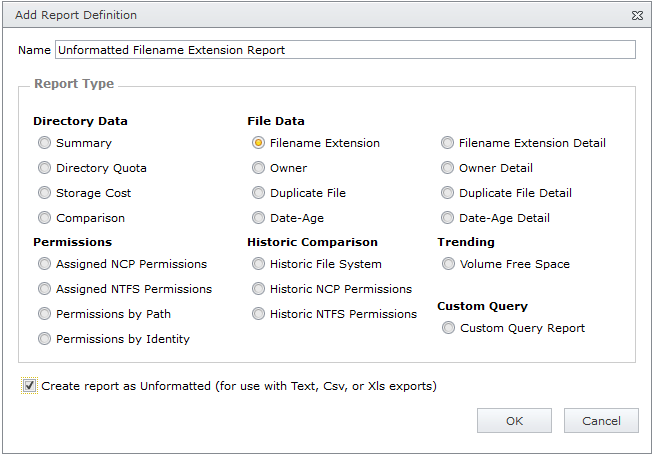This screenshot has width=654, height=457.
Task: Select the Duplicate File radio button
Action: [258, 193]
